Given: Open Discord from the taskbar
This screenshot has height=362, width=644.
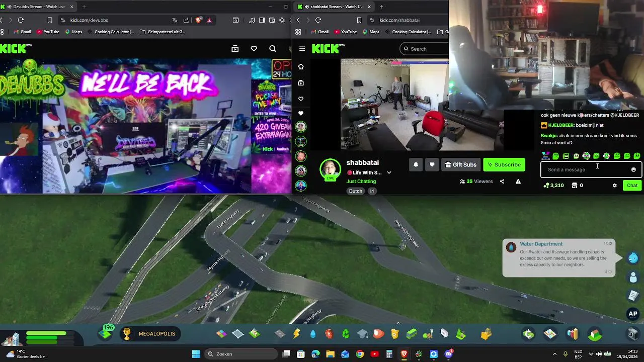Looking at the screenshot, I should coord(449,354).
